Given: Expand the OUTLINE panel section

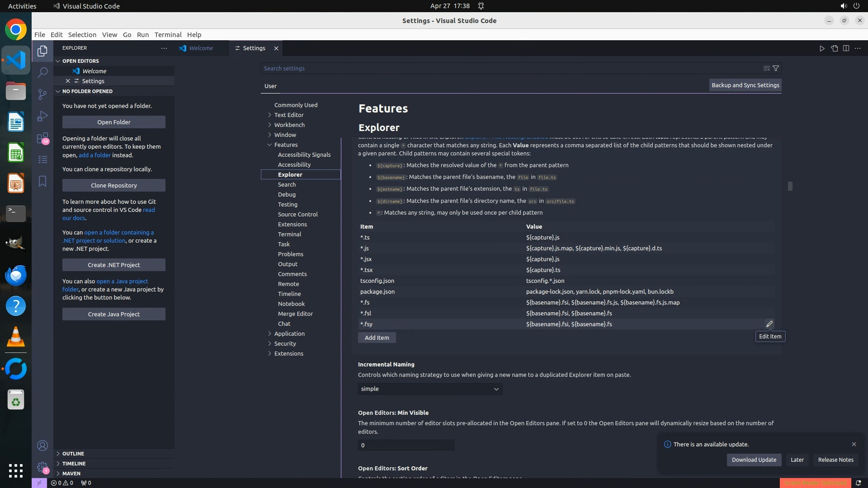Looking at the screenshot, I should point(73,453).
